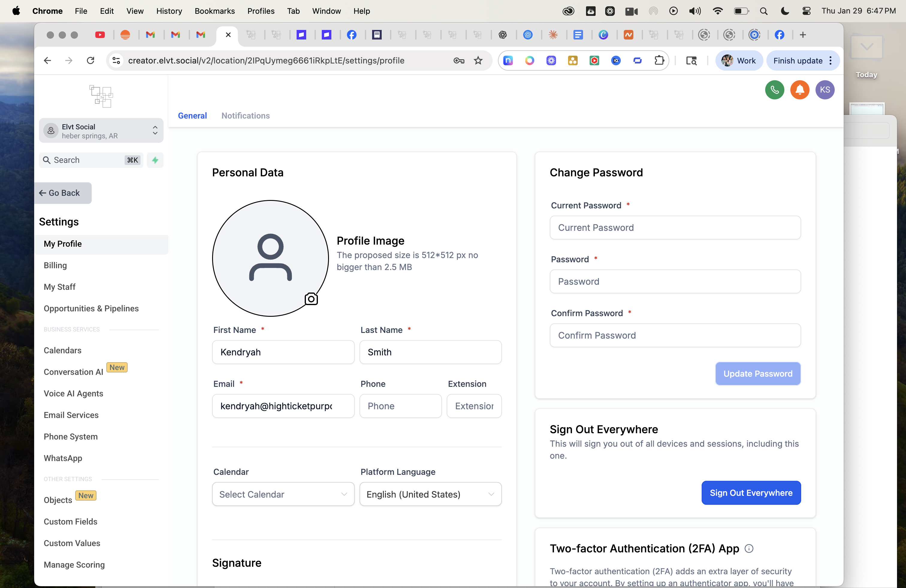The image size is (906, 588).
Task: Click the Confirm Password field
Action: [x=675, y=335]
